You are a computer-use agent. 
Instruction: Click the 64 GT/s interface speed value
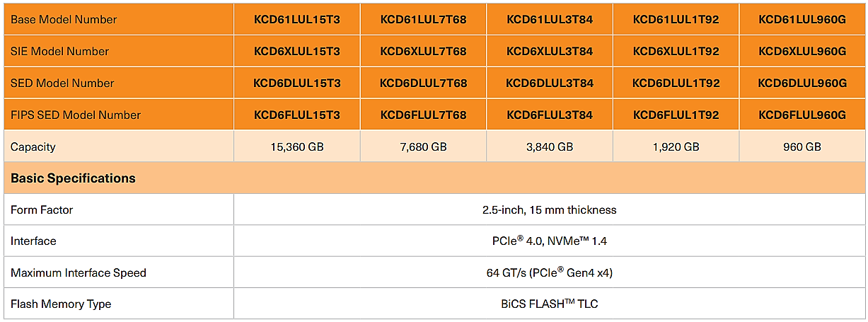click(x=550, y=272)
